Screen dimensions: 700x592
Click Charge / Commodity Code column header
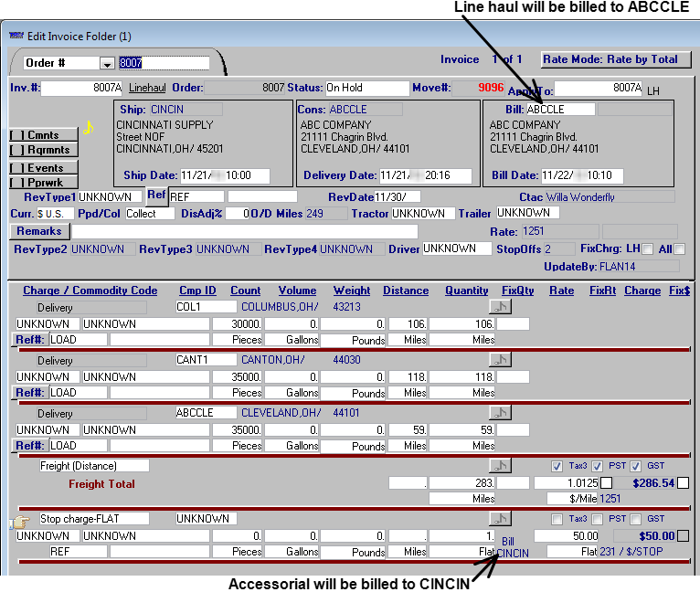point(90,291)
